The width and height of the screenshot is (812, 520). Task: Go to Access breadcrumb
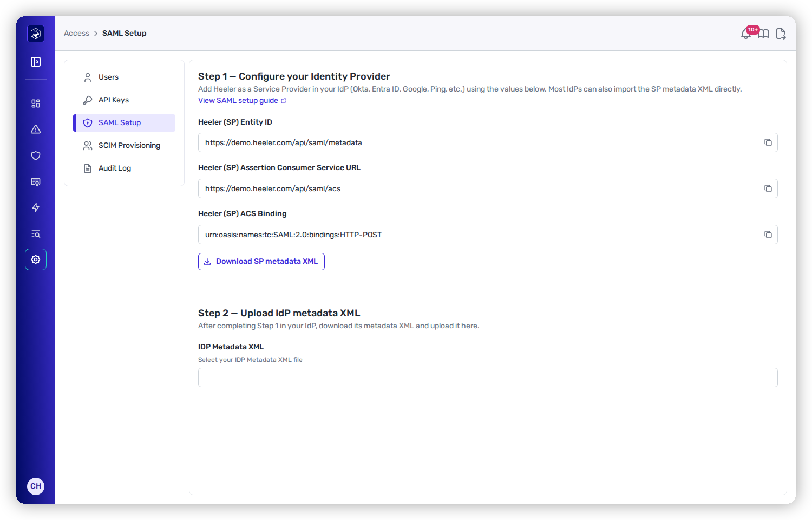point(76,34)
